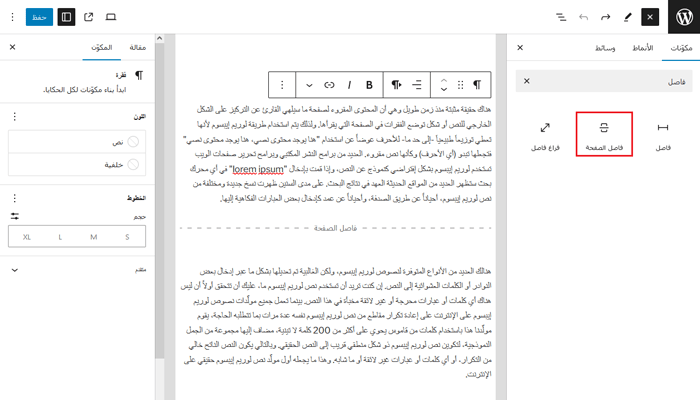Screen dimensions: 700x400
Task: Insert the فاصل الصفحة page break block
Action: [x=604, y=134]
